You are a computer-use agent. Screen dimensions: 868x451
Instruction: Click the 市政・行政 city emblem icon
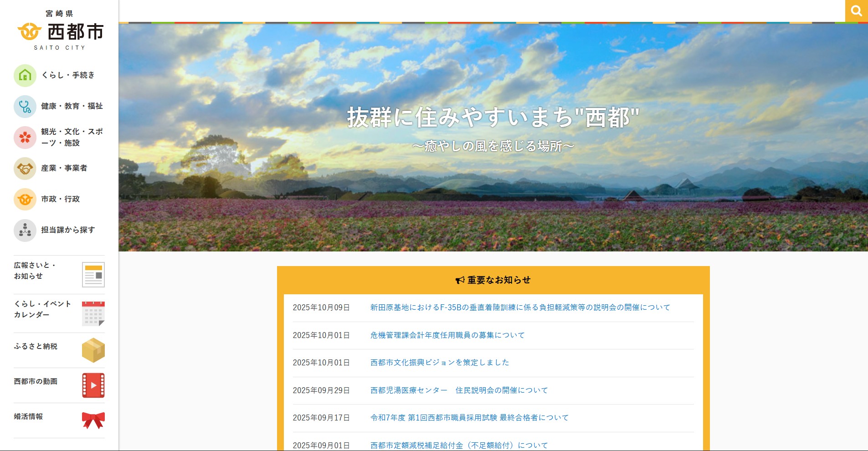tap(25, 199)
